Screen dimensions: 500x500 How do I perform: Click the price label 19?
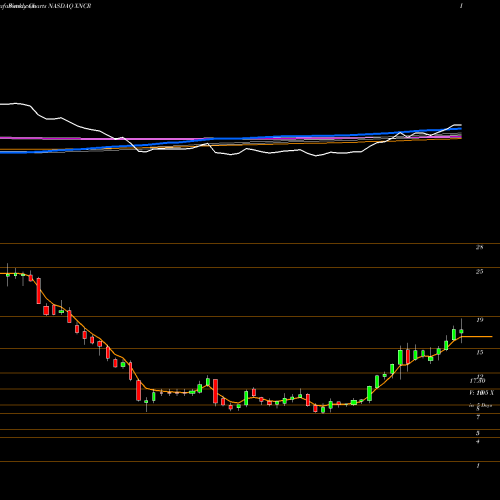pos(479,320)
